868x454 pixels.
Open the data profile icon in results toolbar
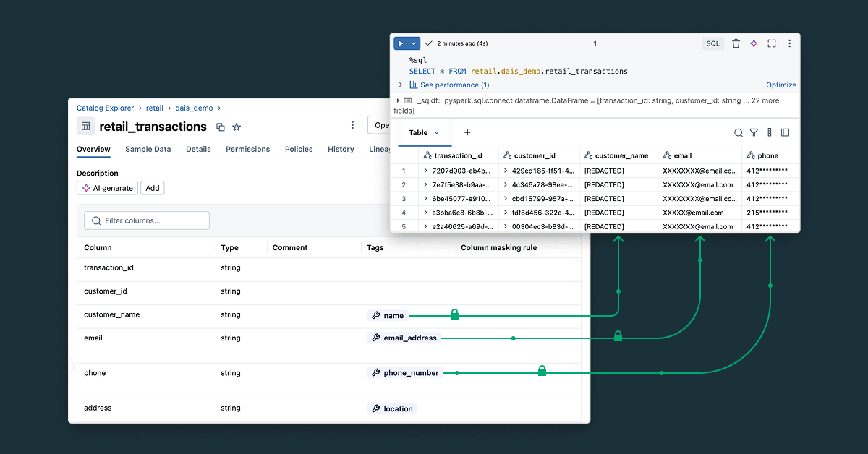tap(769, 132)
